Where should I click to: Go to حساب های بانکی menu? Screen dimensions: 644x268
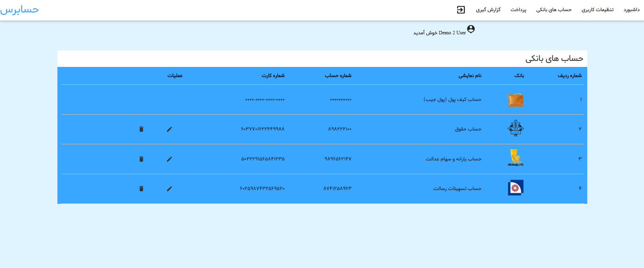[x=554, y=10]
